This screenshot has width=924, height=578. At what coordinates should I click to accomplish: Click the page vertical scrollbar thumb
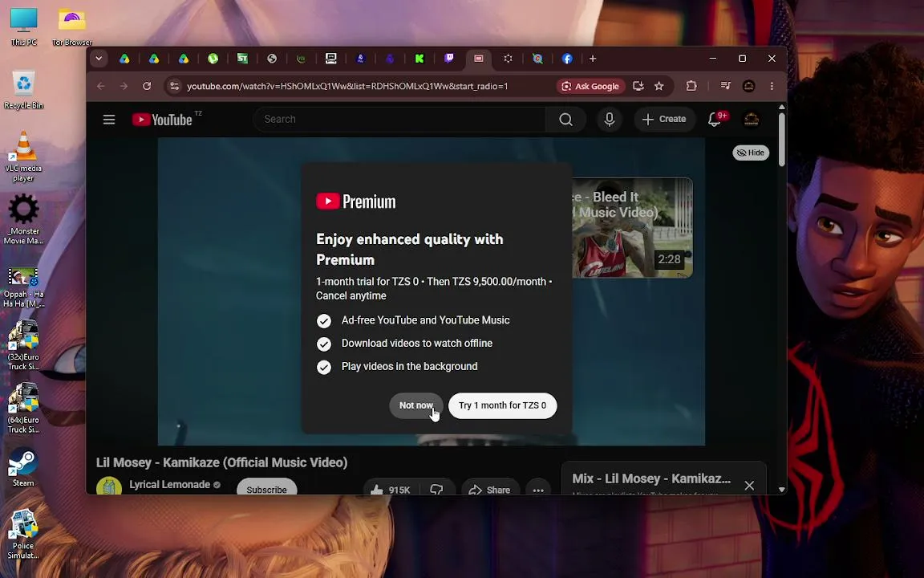(x=782, y=139)
